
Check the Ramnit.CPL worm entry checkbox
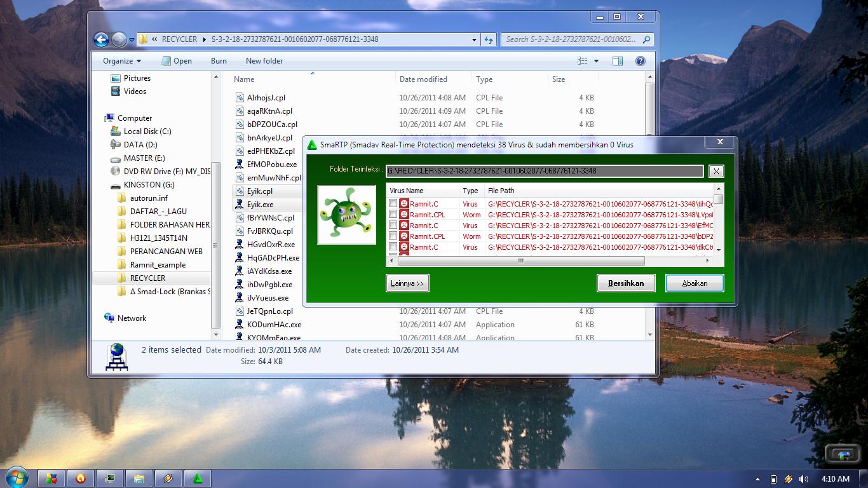[393, 215]
